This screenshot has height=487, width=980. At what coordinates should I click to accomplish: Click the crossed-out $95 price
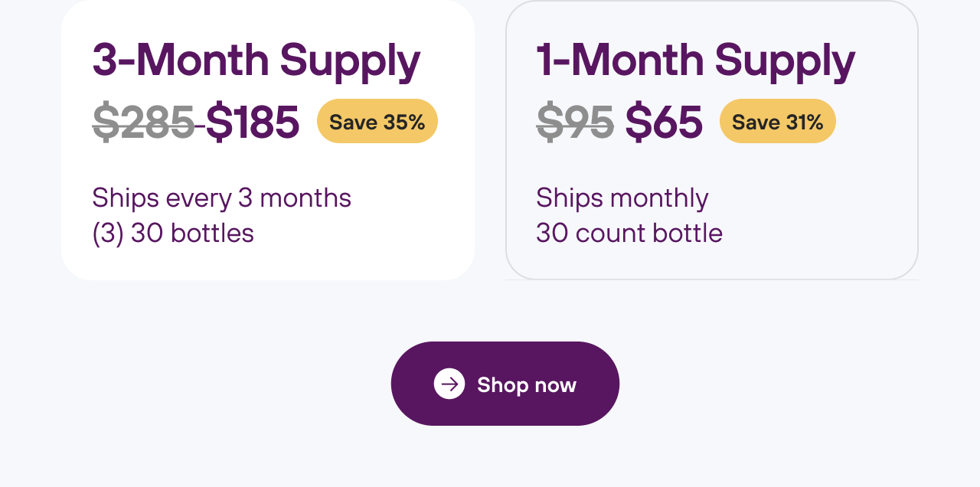pos(575,122)
